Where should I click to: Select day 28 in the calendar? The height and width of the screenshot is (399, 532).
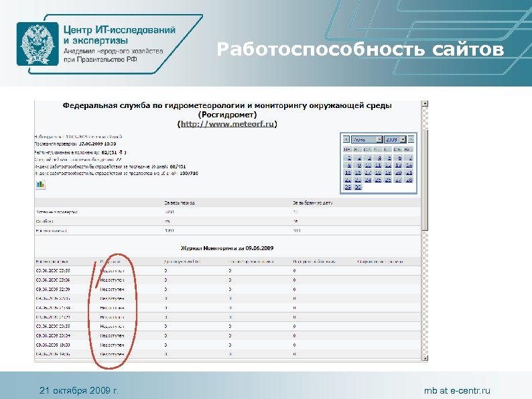pyautogui.click(x=409, y=180)
